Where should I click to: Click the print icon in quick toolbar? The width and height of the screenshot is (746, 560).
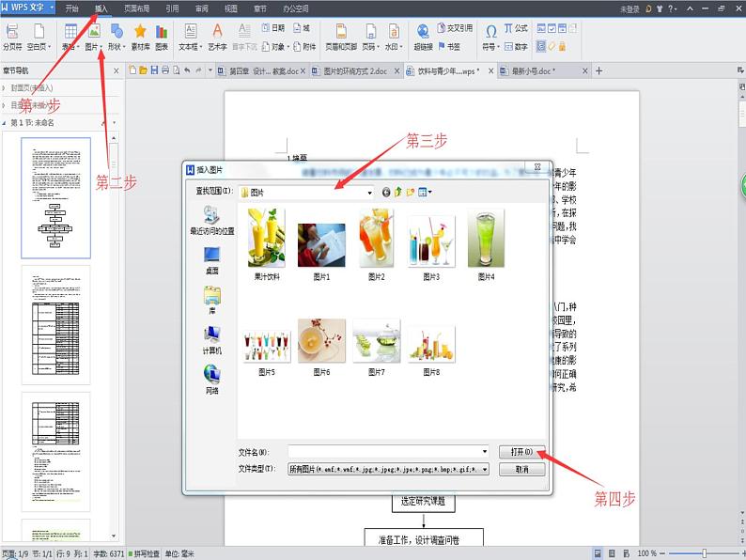coord(165,70)
